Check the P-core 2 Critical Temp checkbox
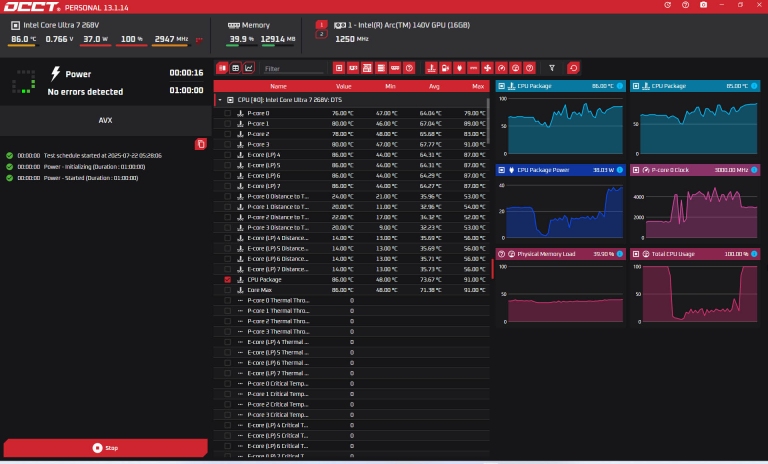Screen dimensions: 768x464 tap(227, 405)
